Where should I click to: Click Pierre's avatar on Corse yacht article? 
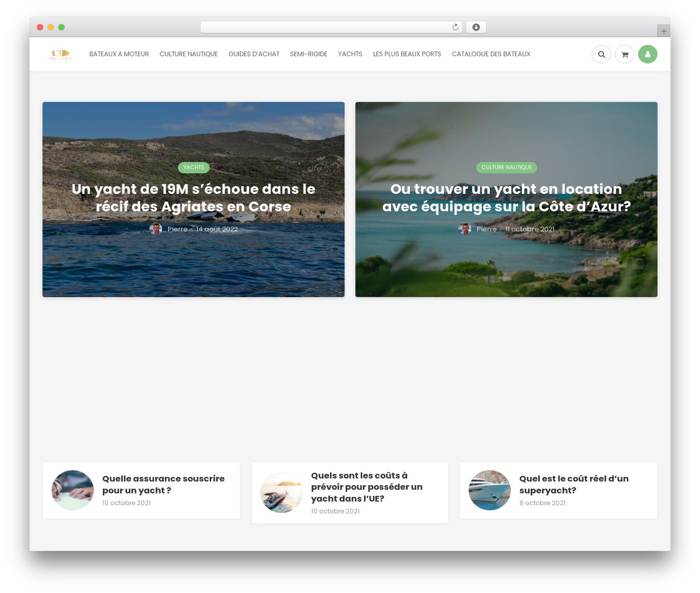click(x=156, y=229)
